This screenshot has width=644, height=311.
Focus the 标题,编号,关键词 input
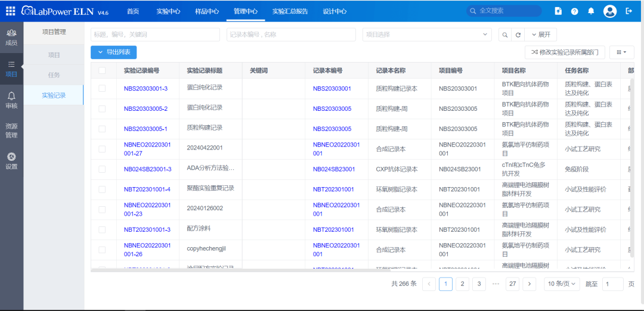[156, 35]
